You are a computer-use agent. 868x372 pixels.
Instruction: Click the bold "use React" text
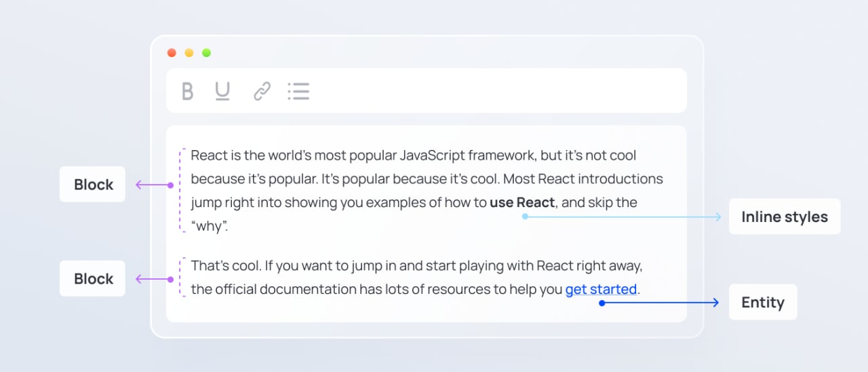522,202
